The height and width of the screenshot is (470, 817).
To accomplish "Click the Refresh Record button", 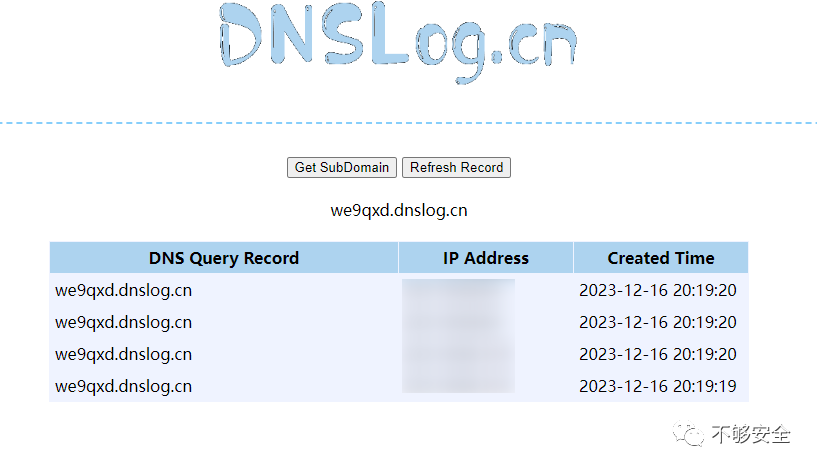I will pos(456,167).
